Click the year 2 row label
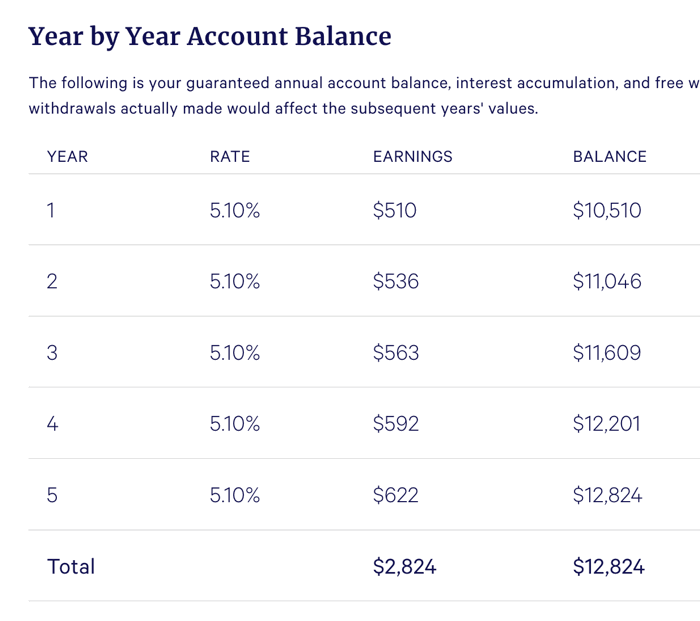This screenshot has height=621, width=700. [x=52, y=282]
